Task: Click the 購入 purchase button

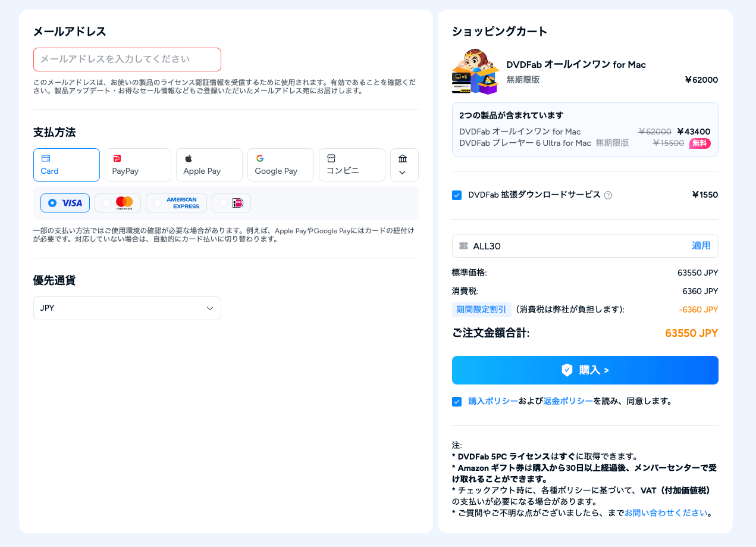Action: click(x=585, y=370)
